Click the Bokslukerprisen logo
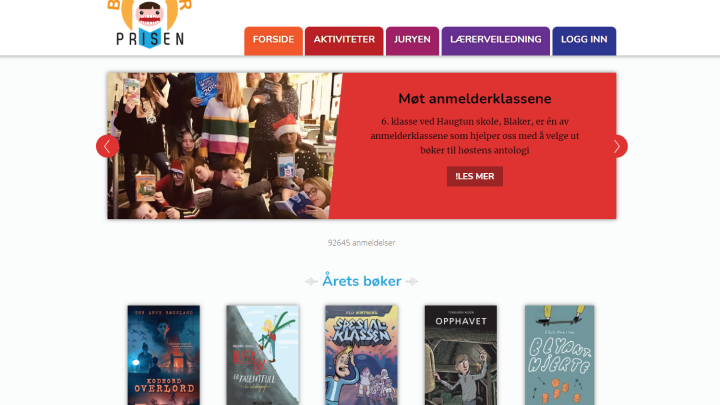 point(150,24)
